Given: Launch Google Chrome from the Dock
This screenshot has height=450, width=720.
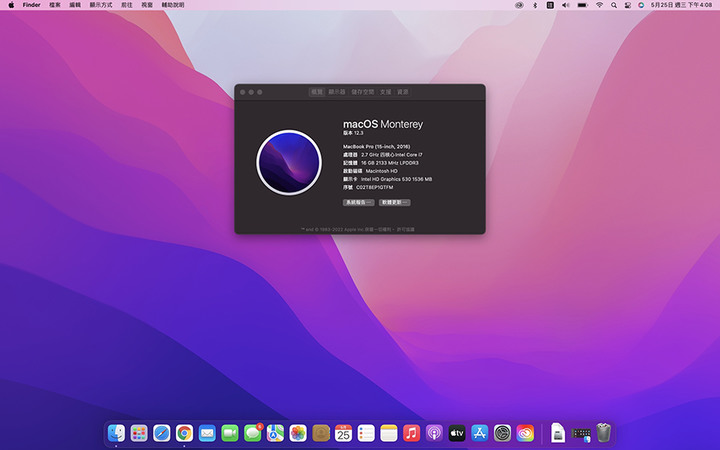Looking at the screenshot, I should [x=184, y=433].
